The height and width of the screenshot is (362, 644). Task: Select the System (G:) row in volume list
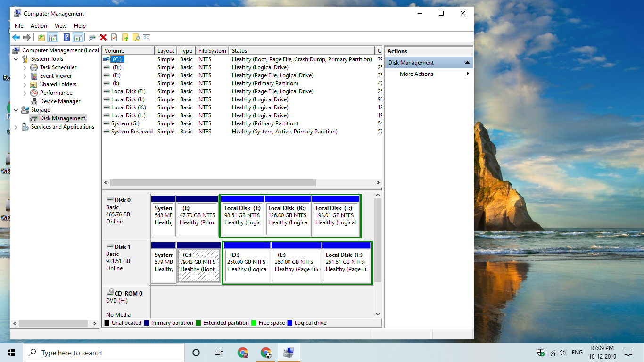[241, 123]
